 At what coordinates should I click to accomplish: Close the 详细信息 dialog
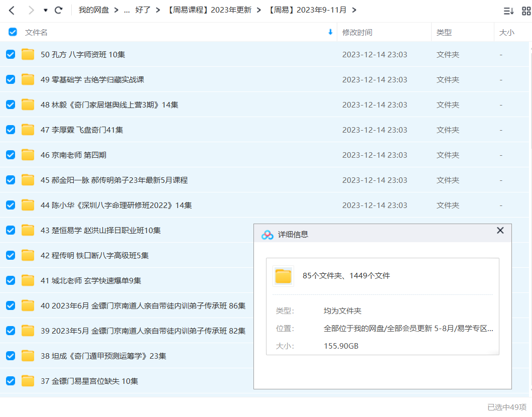coord(500,231)
